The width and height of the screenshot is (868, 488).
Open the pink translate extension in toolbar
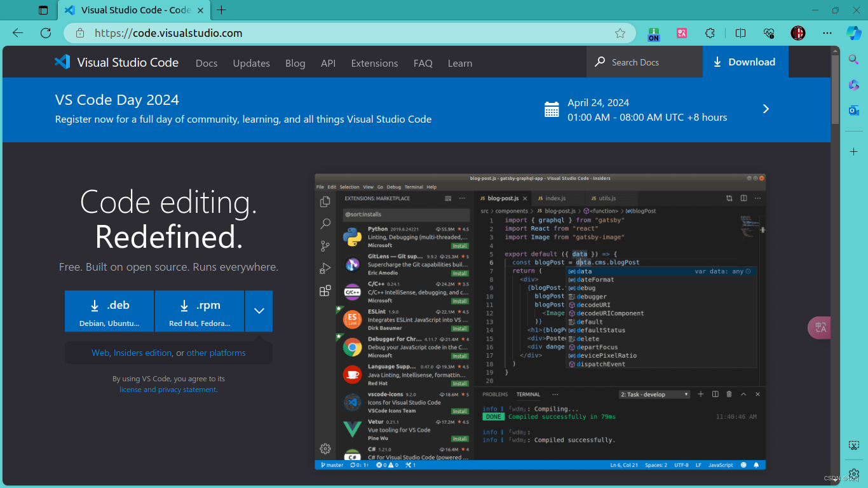click(x=682, y=33)
